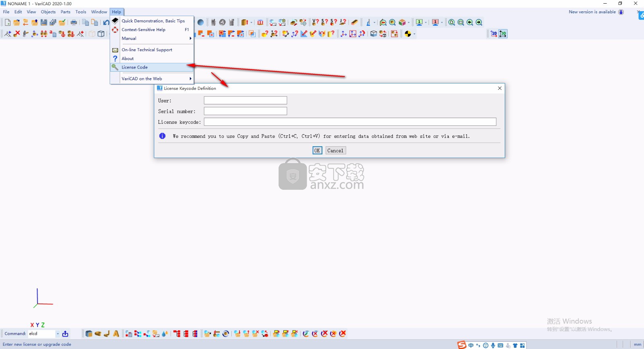
Task: Click the red X delete icon
Action: (x=17, y=34)
